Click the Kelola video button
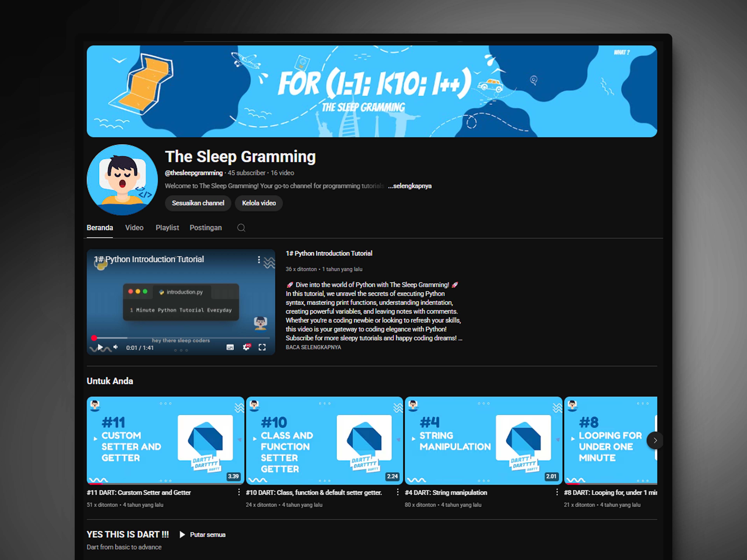 259,203
